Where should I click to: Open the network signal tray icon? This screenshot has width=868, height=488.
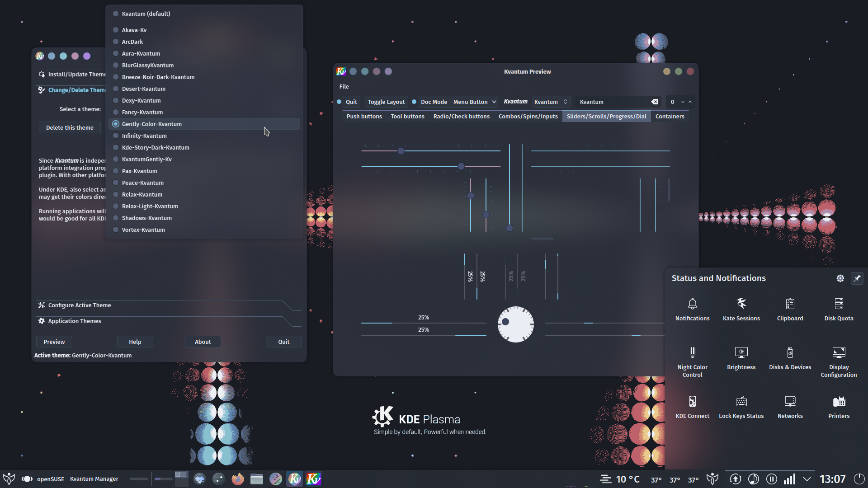click(x=789, y=479)
